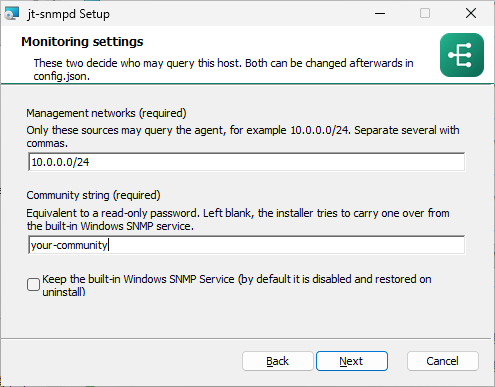The width and height of the screenshot is (495, 387).
Task: Click the 'Management networks (required)' label
Action: point(106,113)
